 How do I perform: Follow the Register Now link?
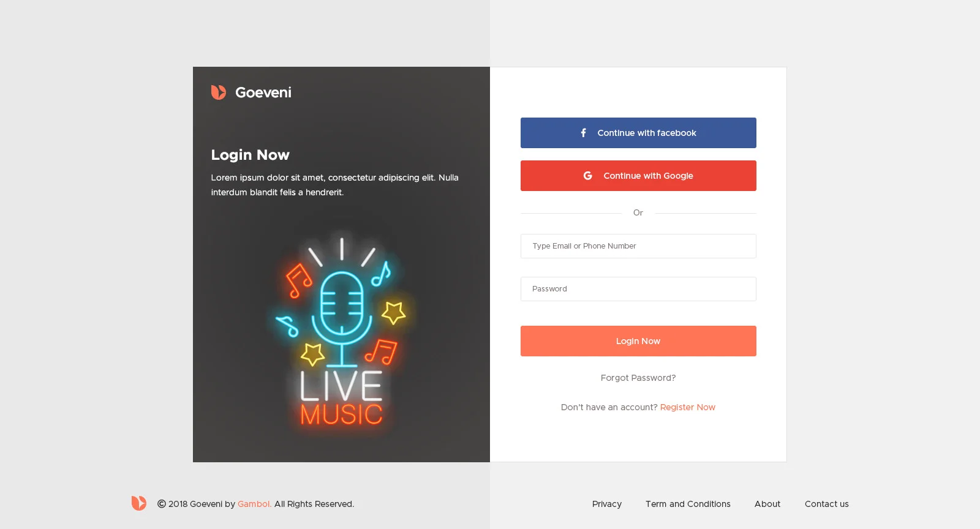pos(687,407)
